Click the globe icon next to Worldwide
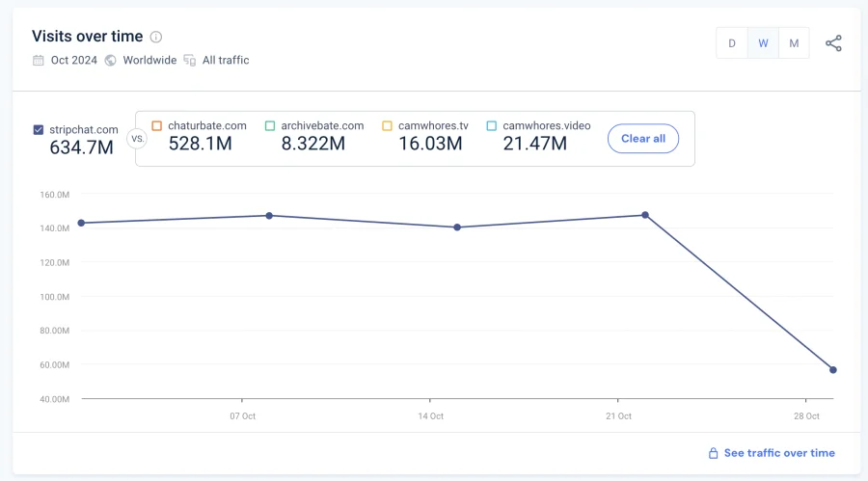The image size is (868, 481). pos(110,60)
